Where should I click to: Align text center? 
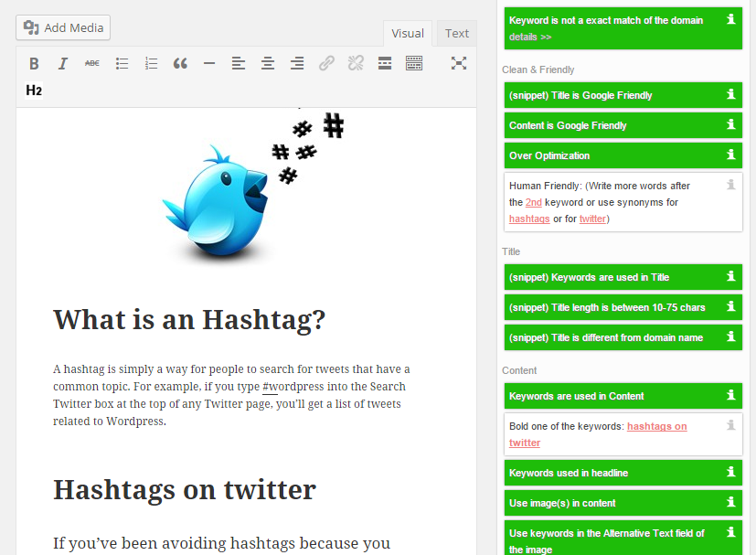click(x=268, y=63)
